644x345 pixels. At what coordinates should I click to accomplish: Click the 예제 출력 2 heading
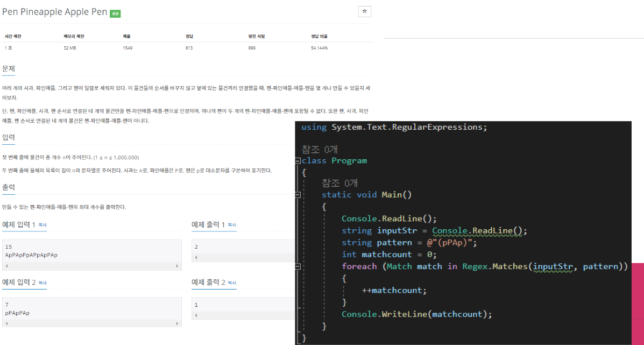coord(208,282)
